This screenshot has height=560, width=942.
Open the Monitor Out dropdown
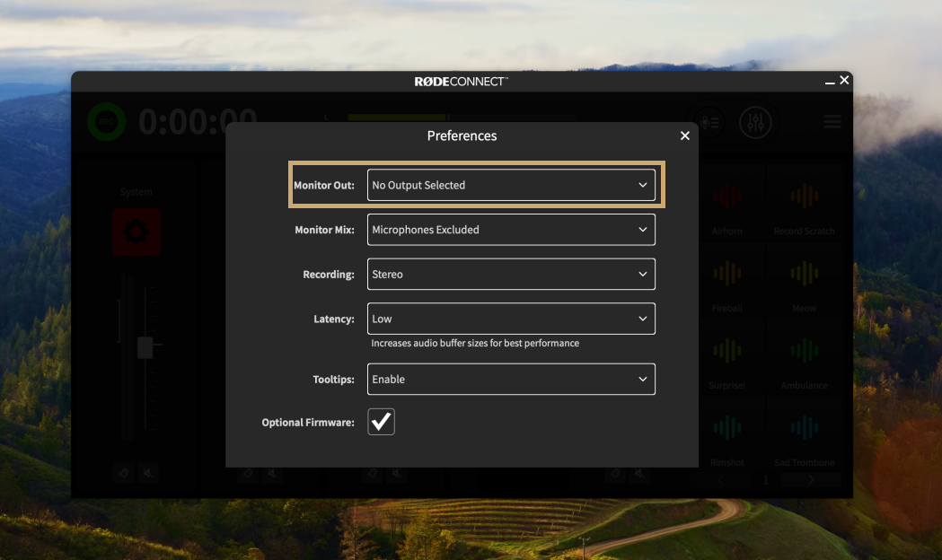coord(511,185)
